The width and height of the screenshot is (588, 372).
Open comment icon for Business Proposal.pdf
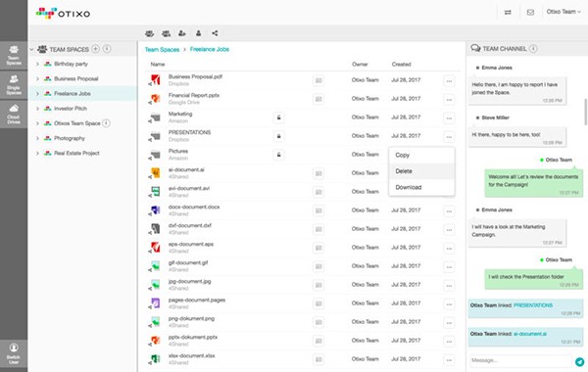(318, 80)
